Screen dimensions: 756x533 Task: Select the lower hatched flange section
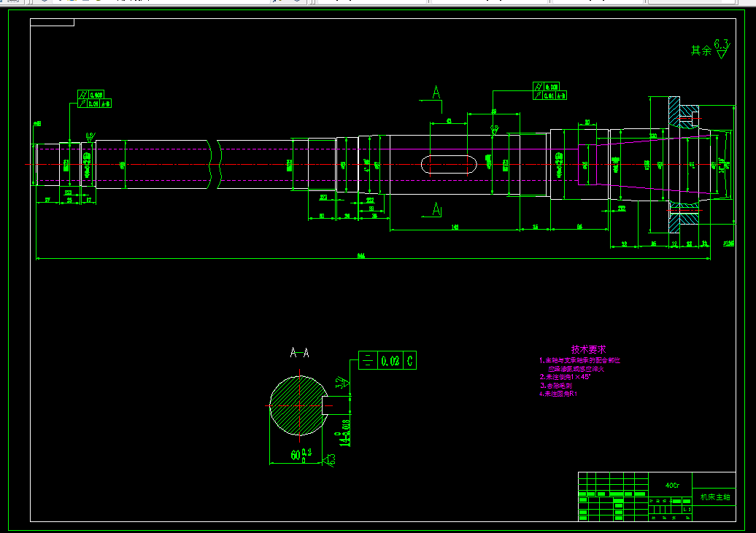pyautogui.click(x=684, y=217)
